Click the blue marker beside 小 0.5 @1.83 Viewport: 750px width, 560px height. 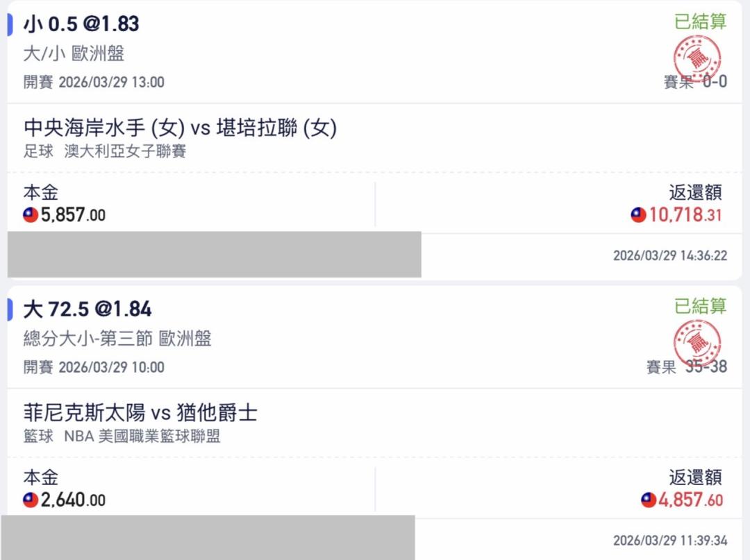pos(10,24)
